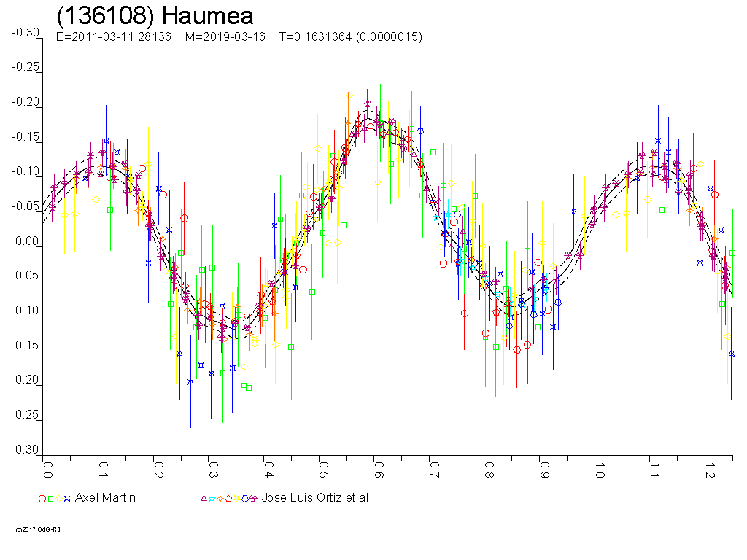Click the green square legend marker

coord(50,499)
